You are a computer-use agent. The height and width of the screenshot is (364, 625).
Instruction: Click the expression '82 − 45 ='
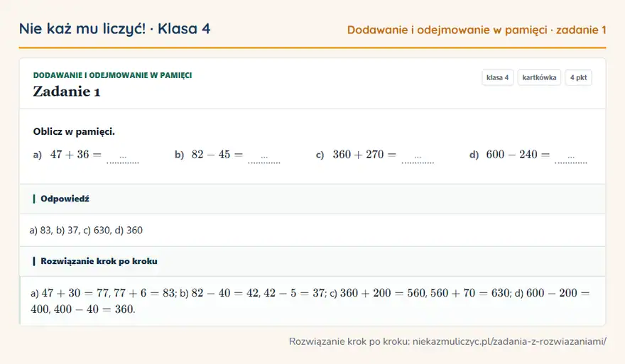pos(217,155)
